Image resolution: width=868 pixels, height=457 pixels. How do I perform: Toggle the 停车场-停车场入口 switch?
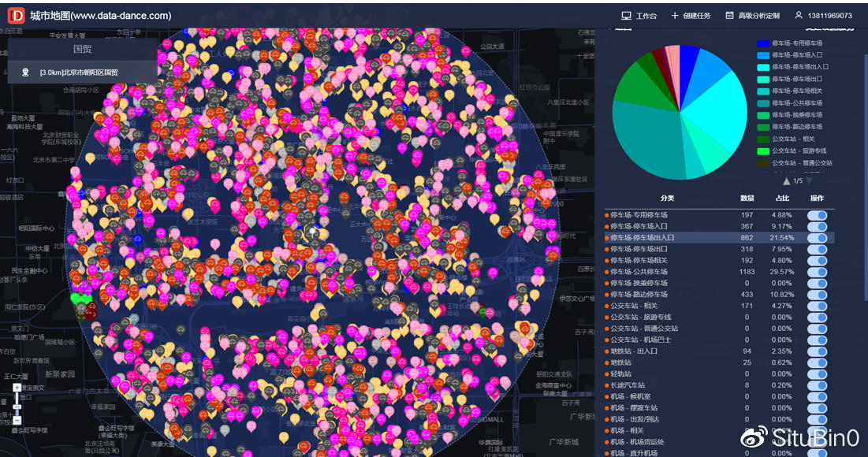[817, 226]
